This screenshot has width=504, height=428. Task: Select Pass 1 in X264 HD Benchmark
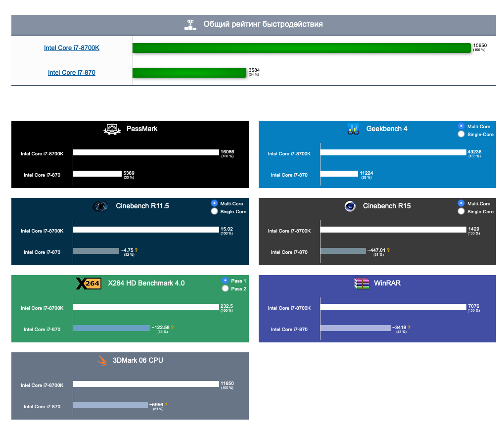click(226, 281)
